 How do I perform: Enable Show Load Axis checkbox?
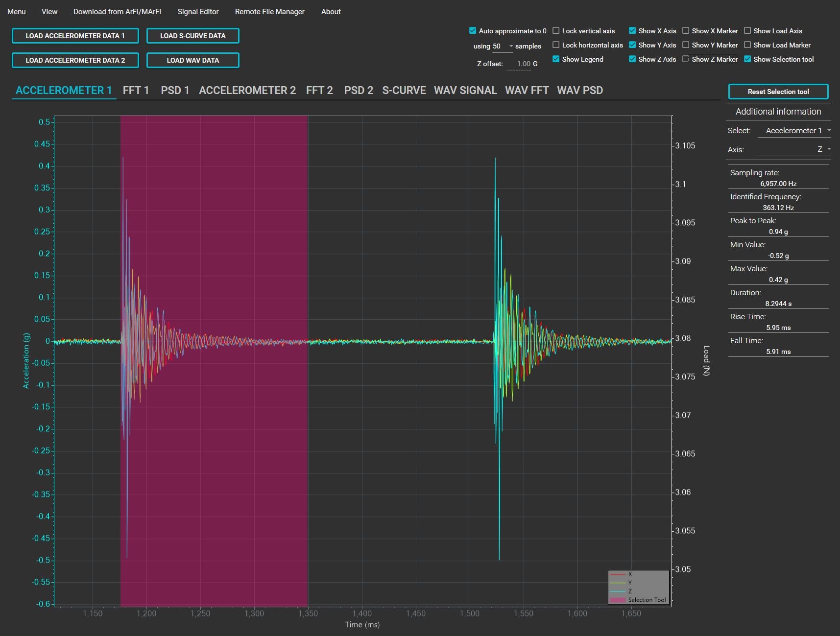pyautogui.click(x=747, y=31)
